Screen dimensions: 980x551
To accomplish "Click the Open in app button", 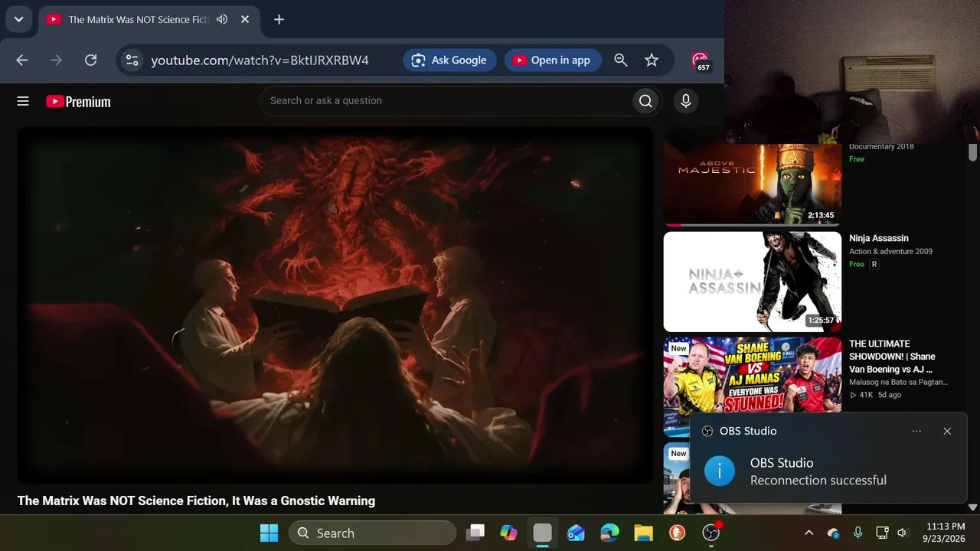I will [553, 60].
